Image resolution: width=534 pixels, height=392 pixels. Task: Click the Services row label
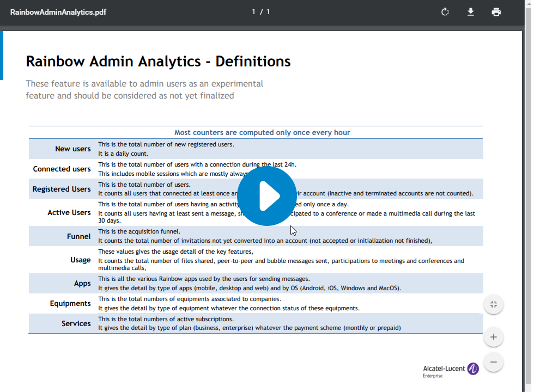pos(76,323)
